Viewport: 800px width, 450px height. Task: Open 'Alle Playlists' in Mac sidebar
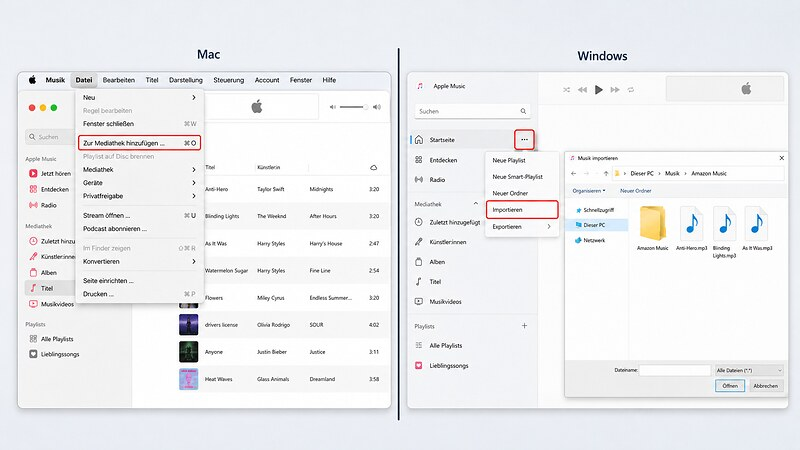pyautogui.click(x=51, y=339)
